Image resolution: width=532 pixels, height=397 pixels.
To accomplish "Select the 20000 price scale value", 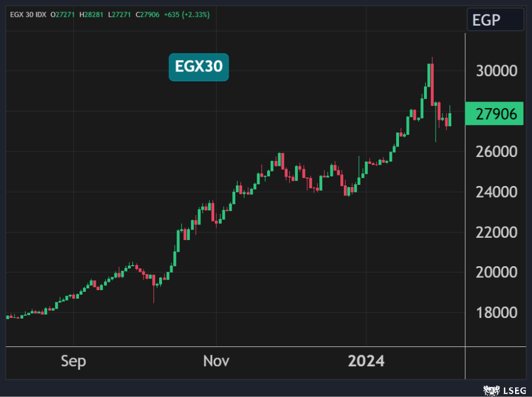I will pyautogui.click(x=496, y=273).
